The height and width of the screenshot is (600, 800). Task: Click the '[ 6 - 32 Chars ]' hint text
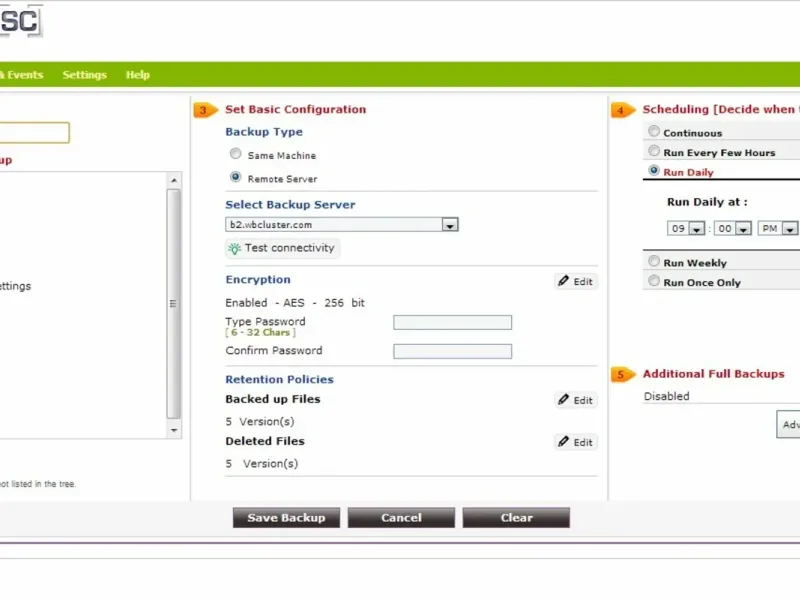[260, 333]
